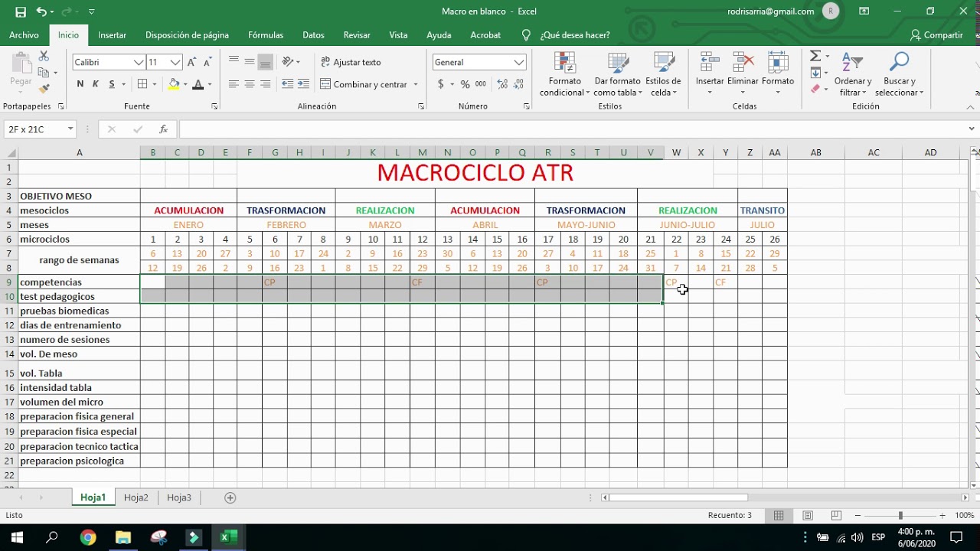Save the workbook with the floppy icon
The width and height of the screenshot is (980, 551).
tap(21, 11)
